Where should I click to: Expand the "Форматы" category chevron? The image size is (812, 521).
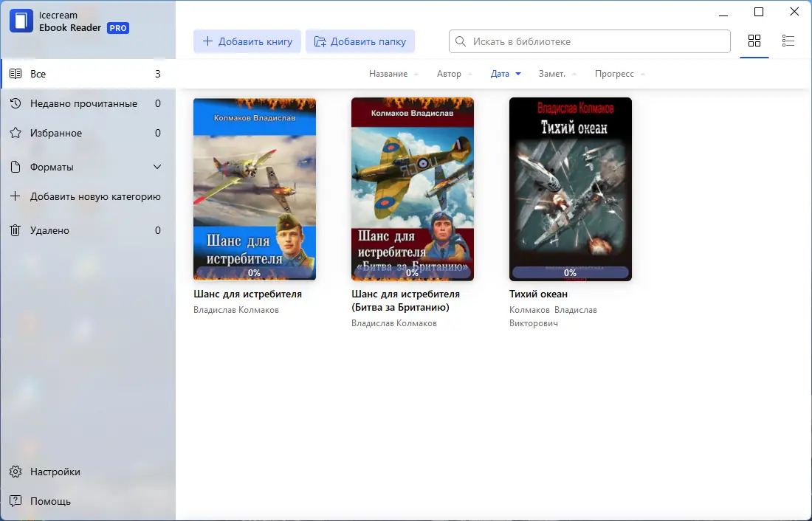[x=157, y=167]
